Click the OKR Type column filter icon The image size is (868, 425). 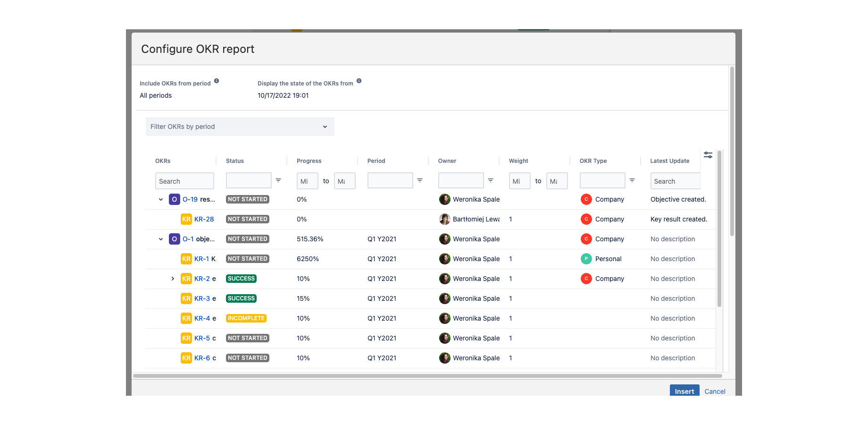pos(632,180)
